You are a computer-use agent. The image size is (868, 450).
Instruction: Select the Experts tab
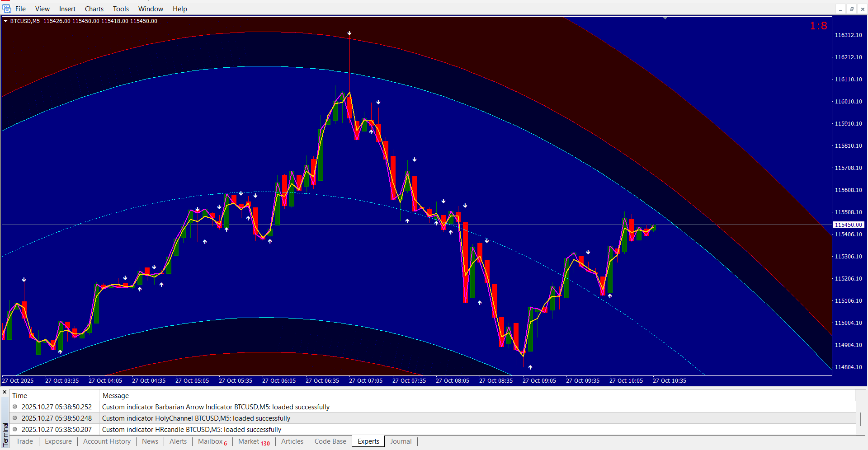[368, 441]
